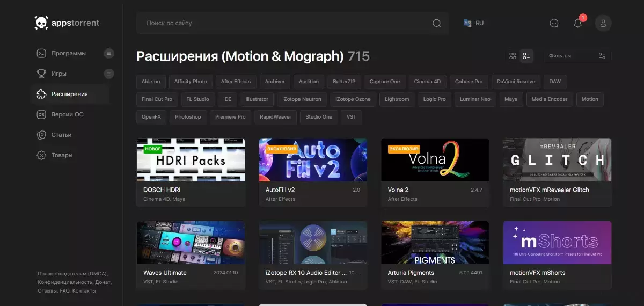Click the Premiere Pro tag
The width and height of the screenshot is (644, 306).
(x=230, y=117)
